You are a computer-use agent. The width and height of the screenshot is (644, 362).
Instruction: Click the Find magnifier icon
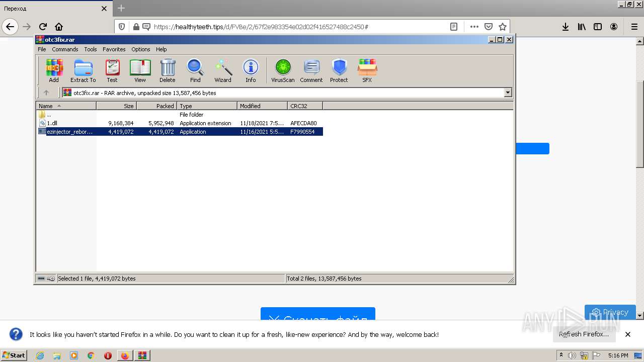195,70
